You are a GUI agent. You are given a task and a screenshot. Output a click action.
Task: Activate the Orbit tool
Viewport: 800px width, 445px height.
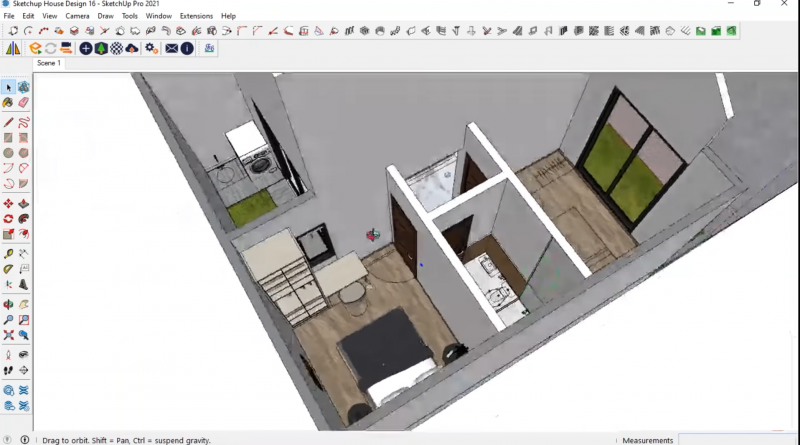pyautogui.click(x=8, y=305)
